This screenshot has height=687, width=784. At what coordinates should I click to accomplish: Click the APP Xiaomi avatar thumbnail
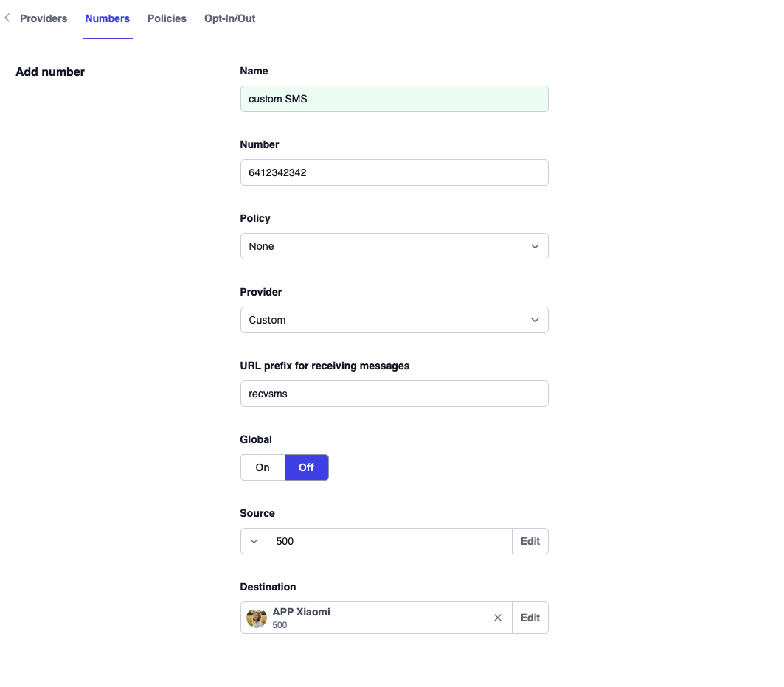[x=257, y=618]
